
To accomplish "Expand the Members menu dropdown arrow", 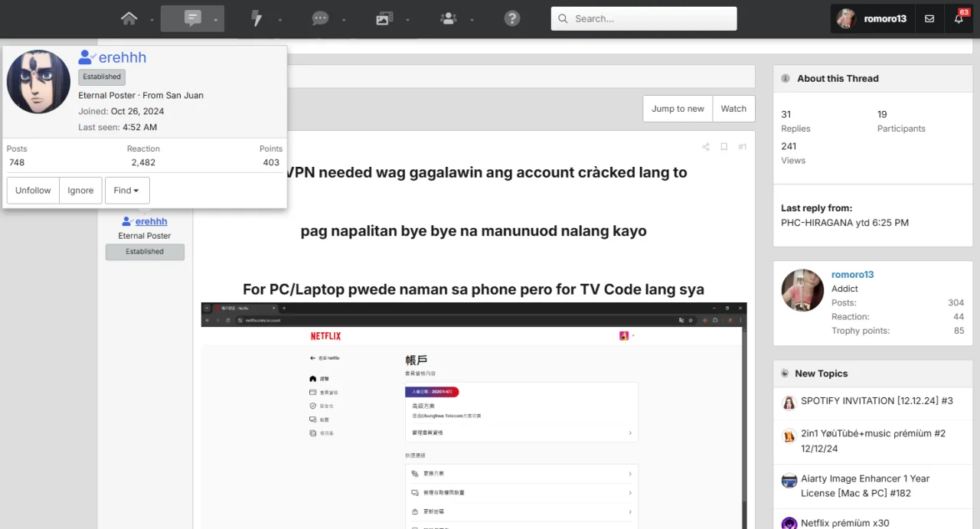I will click(x=471, y=20).
